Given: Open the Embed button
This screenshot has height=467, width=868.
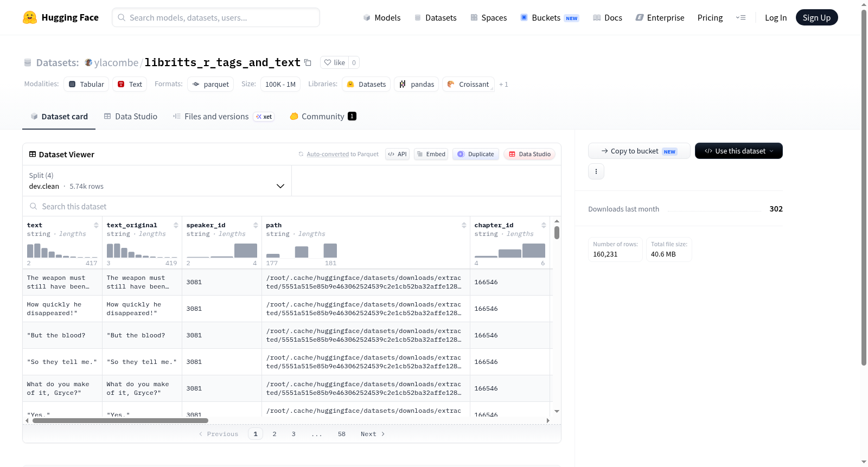Looking at the screenshot, I should pyautogui.click(x=431, y=154).
